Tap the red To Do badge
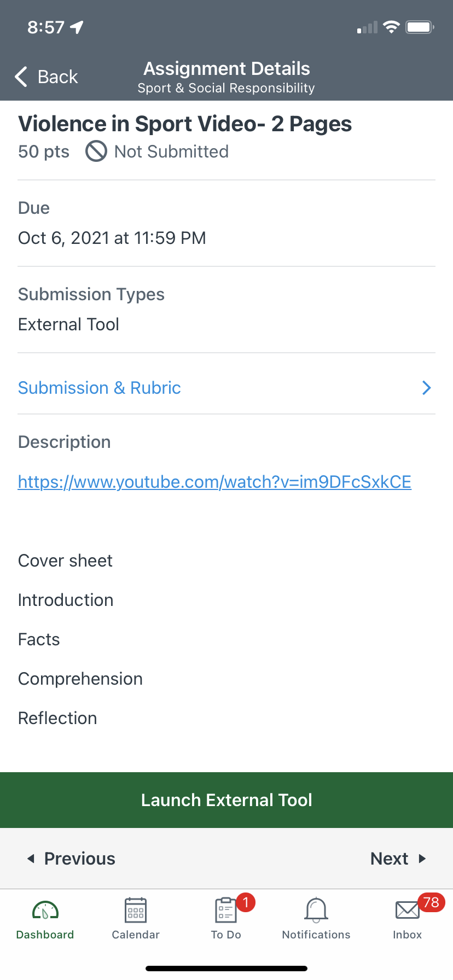 click(246, 902)
